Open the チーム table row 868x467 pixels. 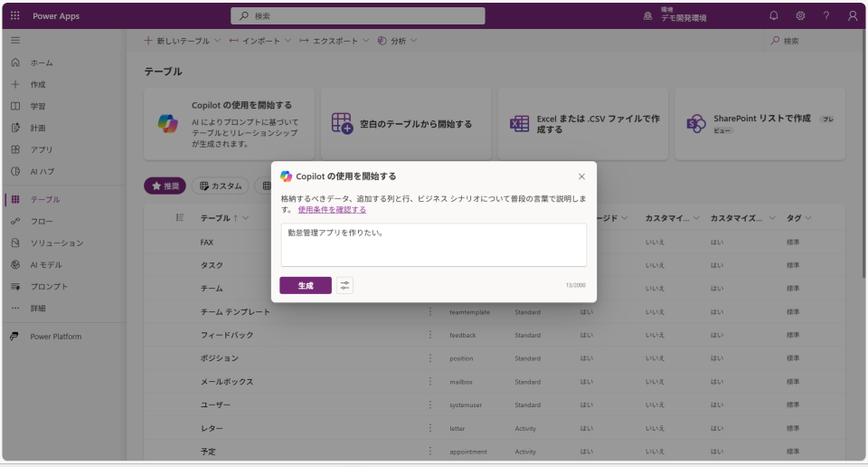tap(212, 289)
